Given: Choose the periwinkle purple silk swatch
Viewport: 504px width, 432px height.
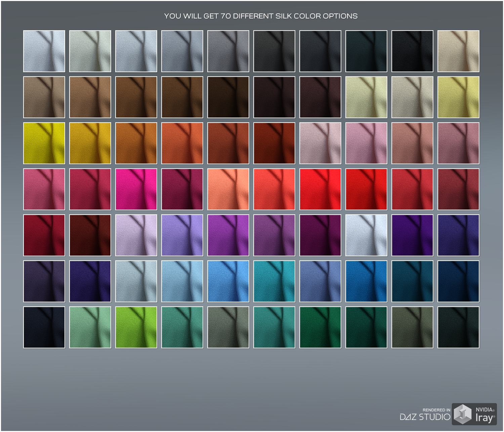Looking at the screenshot, I should [x=182, y=235].
